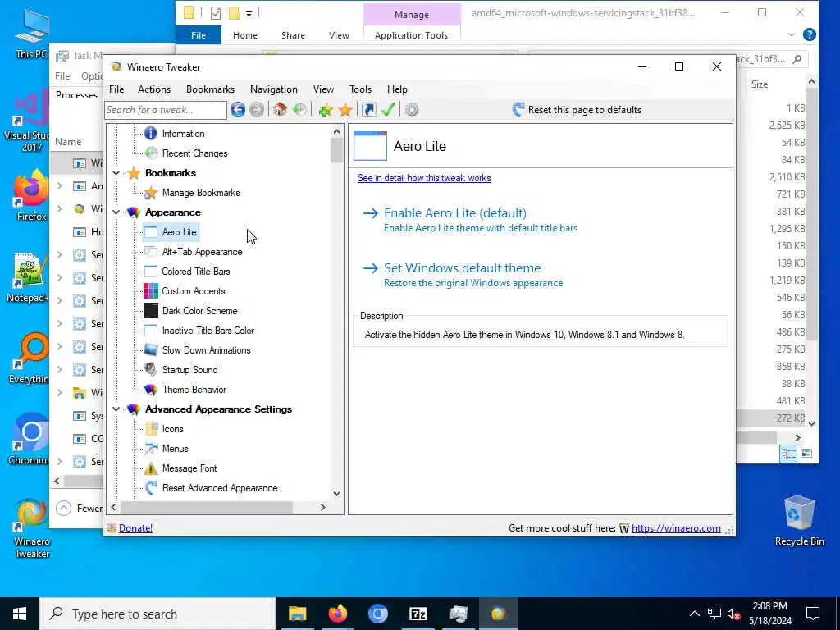The image size is (840, 630).
Task: Show hidden system tray icons
Action: point(694,614)
